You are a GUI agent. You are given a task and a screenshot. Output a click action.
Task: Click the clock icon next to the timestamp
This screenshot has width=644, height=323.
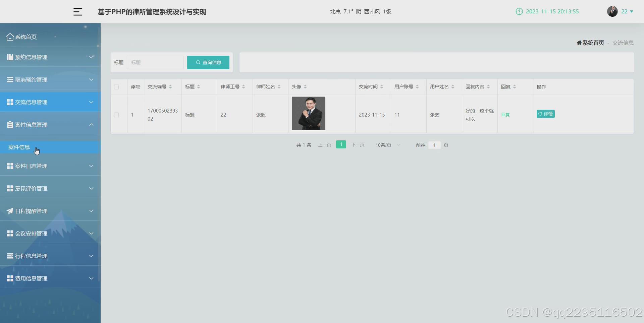click(520, 11)
